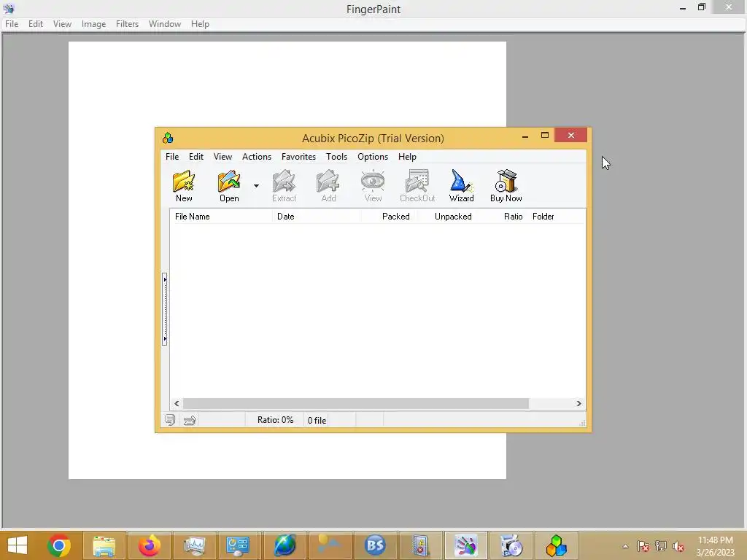Open the Options menu
The height and width of the screenshot is (560, 747).
pyautogui.click(x=373, y=157)
